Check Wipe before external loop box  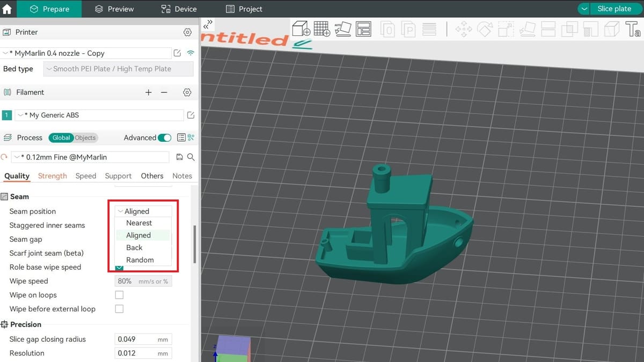pos(119,309)
